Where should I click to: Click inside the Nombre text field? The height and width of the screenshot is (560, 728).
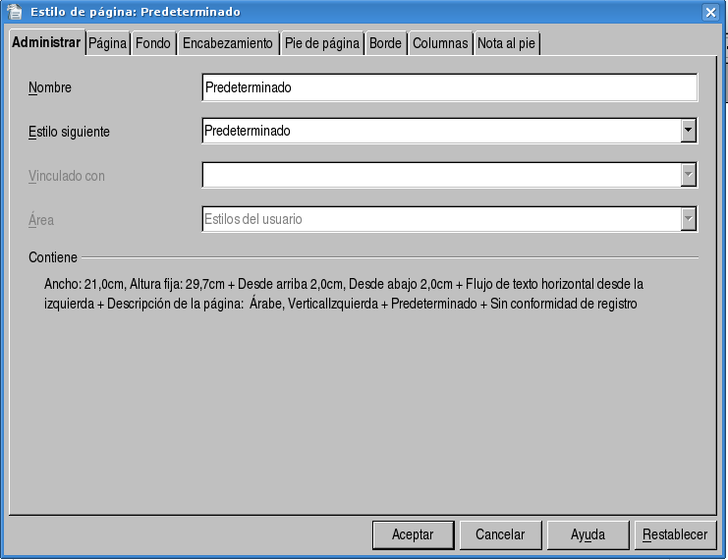[449, 87]
